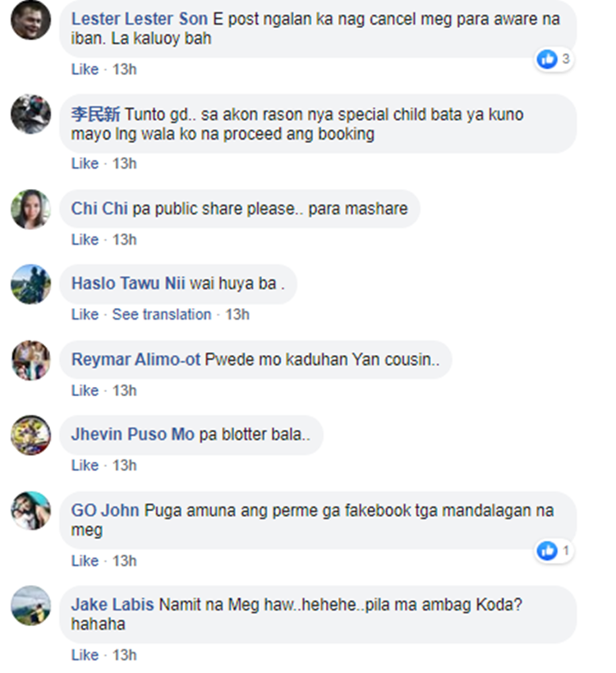Open the Jake Labis name link

113,605
